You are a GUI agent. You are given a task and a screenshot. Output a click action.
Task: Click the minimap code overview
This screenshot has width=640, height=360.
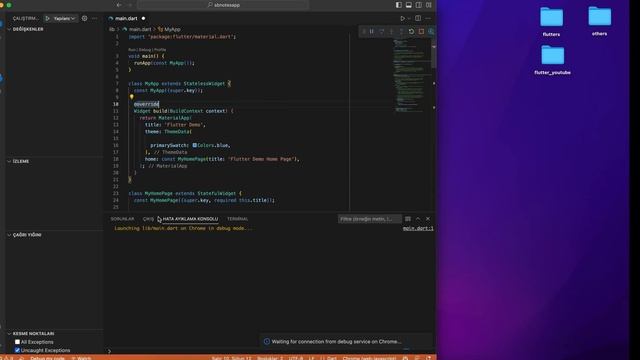[411, 76]
